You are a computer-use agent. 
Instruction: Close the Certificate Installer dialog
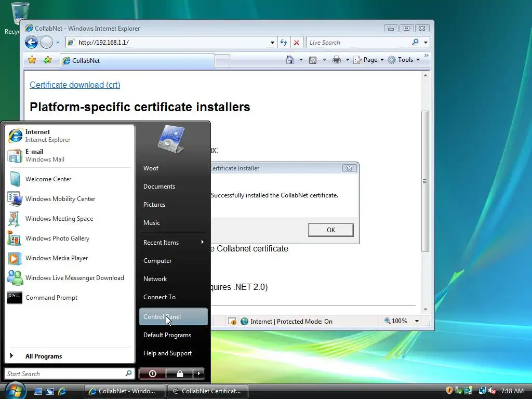pos(349,168)
